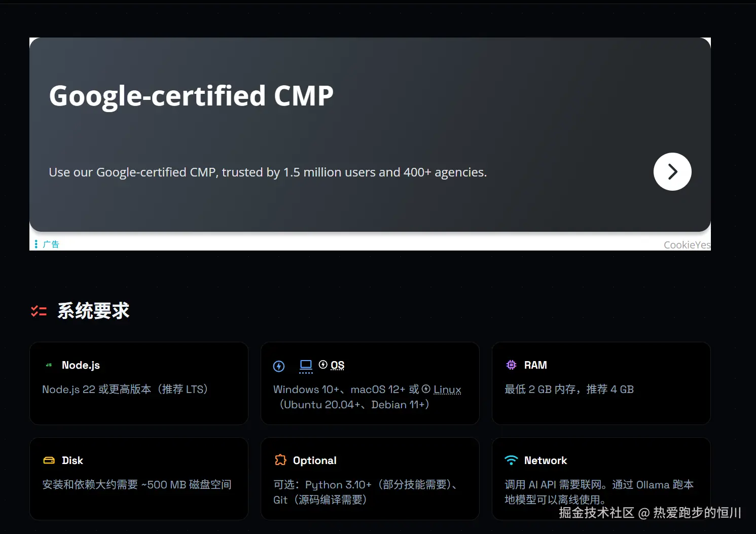Click the CookieYes advertiser name

[687, 245]
